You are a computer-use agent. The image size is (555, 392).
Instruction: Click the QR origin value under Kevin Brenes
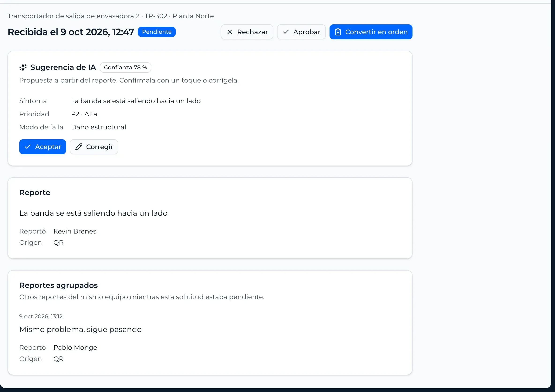pyautogui.click(x=59, y=243)
